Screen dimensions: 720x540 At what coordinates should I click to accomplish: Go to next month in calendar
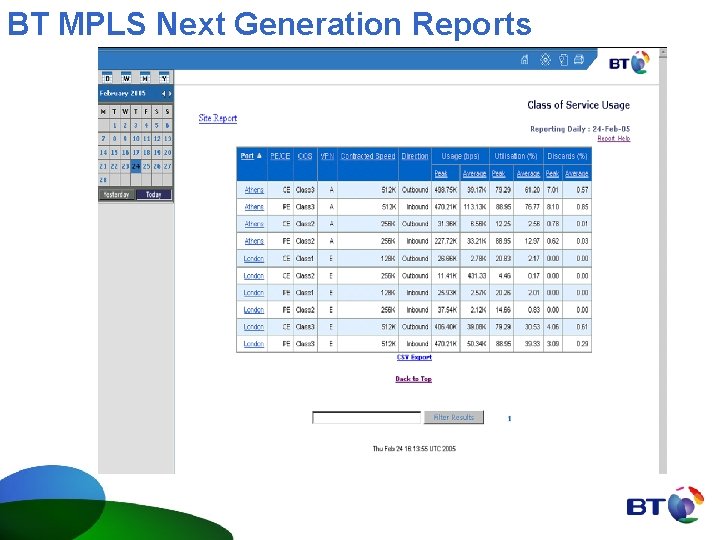169,94
